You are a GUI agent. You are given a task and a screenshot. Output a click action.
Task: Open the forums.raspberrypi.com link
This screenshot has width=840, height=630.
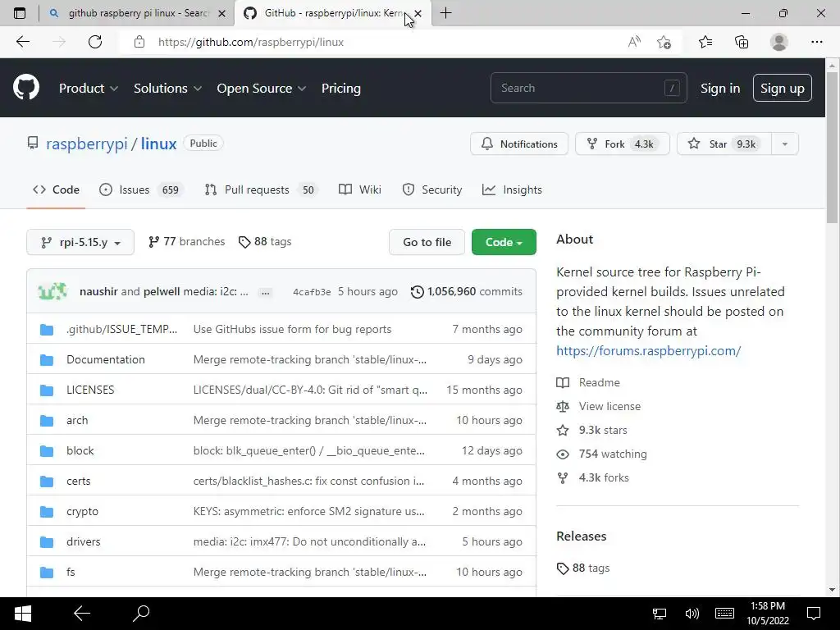648,351
